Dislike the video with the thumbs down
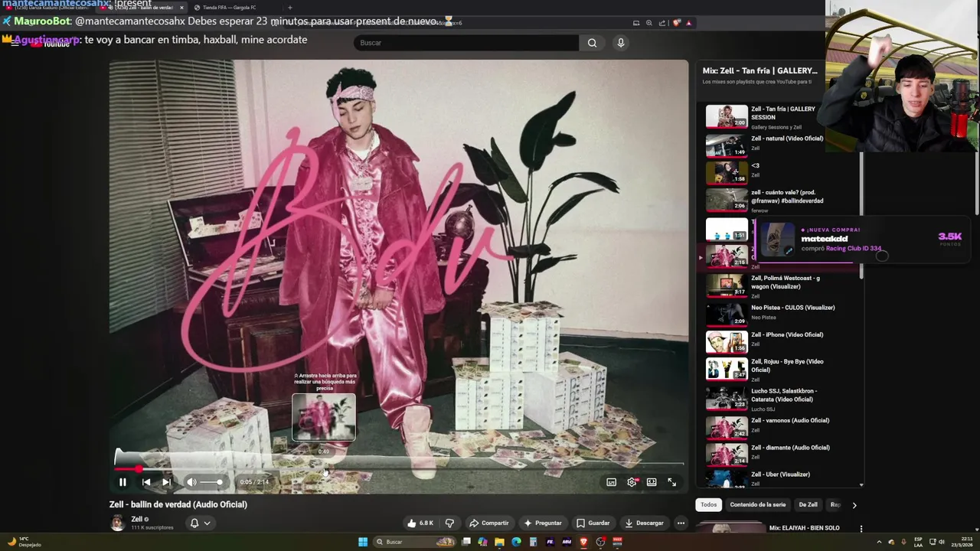 449,523
